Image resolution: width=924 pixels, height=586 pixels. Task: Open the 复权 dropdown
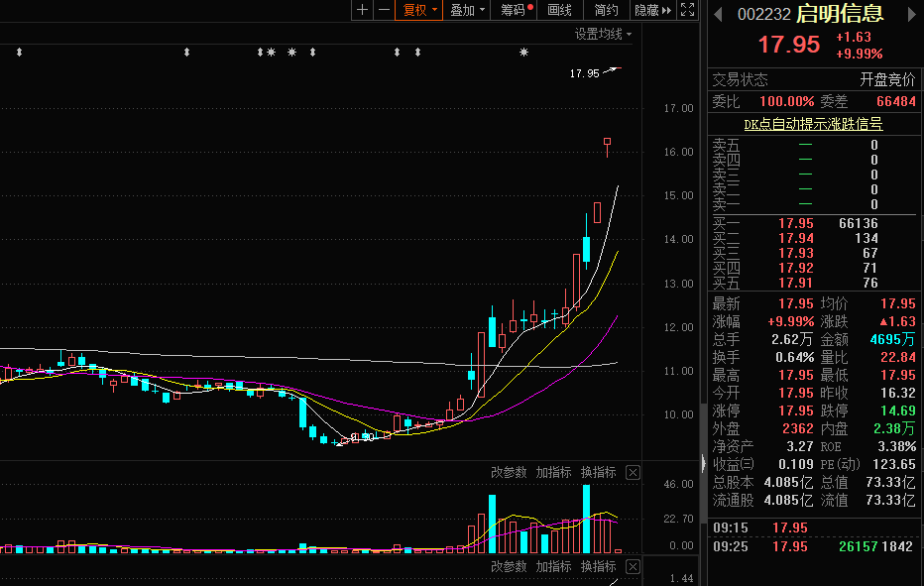(417, 10)
